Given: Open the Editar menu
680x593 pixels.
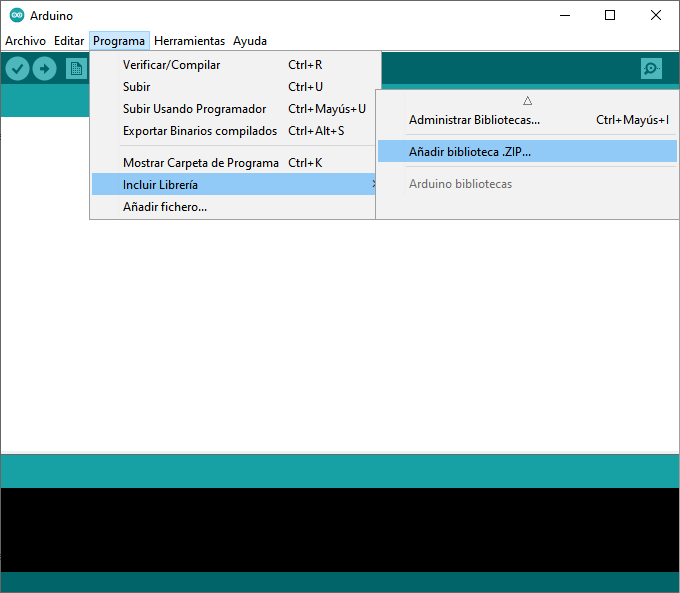Looking at the screenshot, I should click(x=69, y=41).
